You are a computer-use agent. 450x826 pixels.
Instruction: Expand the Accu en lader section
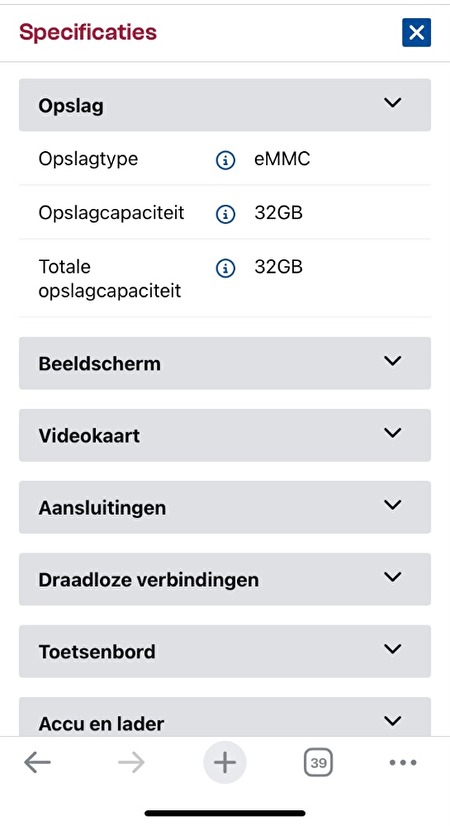(x=225, y=716)
